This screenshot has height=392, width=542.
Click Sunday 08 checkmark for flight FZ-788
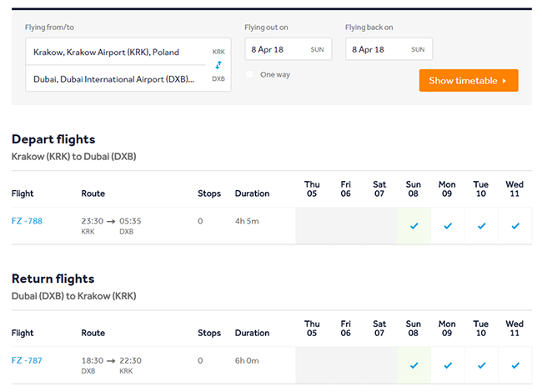tap(414, 226)
